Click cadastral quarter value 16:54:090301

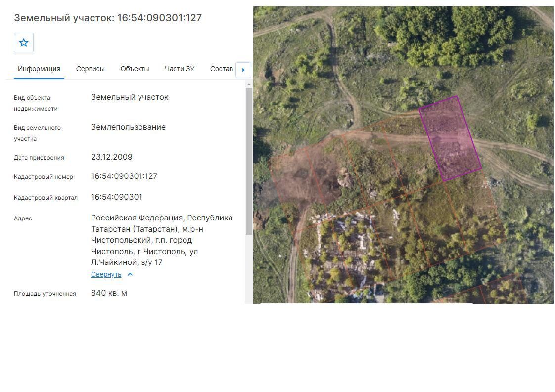pyautogui.click(x=116, y=197)
